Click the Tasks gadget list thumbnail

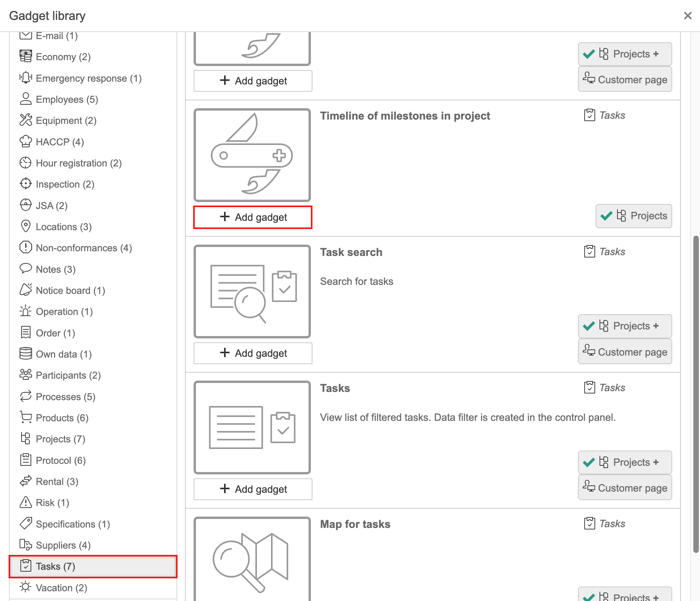(252, 427)
